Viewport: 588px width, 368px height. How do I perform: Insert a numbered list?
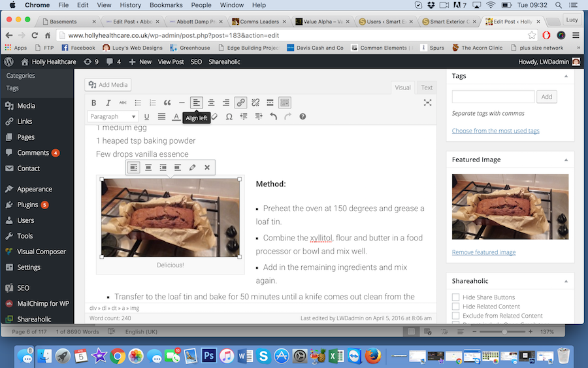[x=152, y=103]
